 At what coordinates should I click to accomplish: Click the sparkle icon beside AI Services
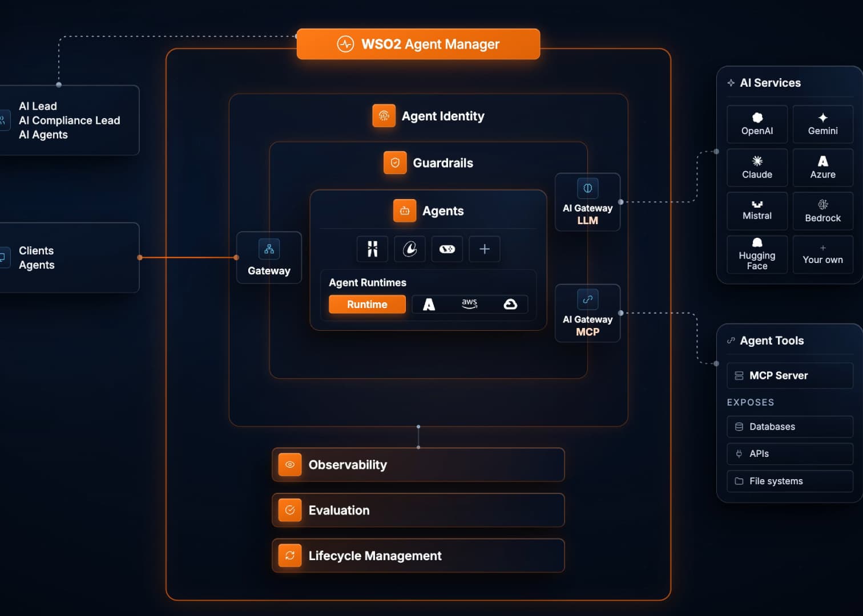coord(731,83)
